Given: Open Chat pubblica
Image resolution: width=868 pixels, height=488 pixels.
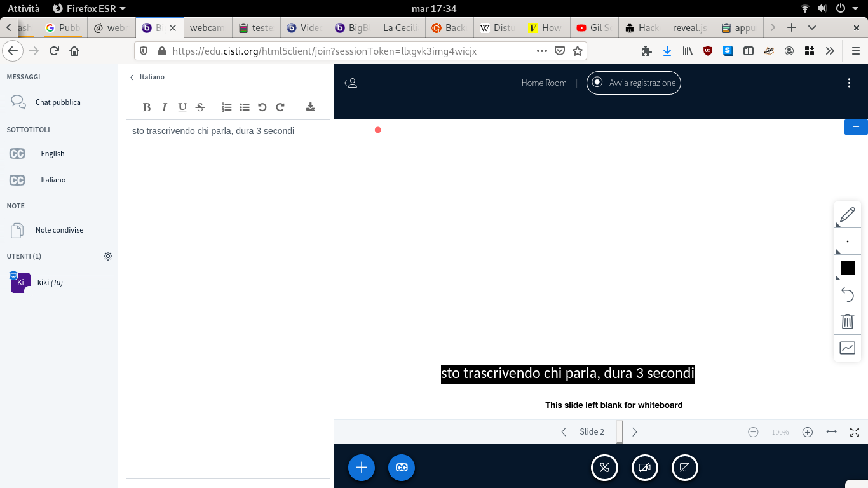Looking at the screenshot, I should click(58, 102).
